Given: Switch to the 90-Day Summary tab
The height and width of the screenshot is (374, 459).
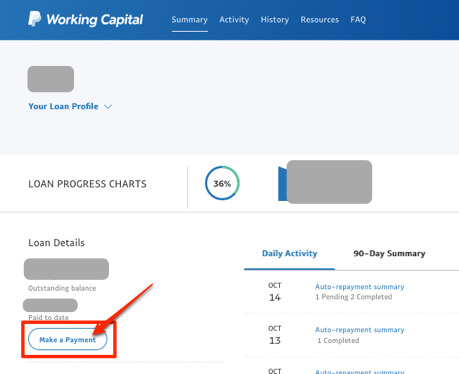Looking at the screenshot, I should [389, 253].
